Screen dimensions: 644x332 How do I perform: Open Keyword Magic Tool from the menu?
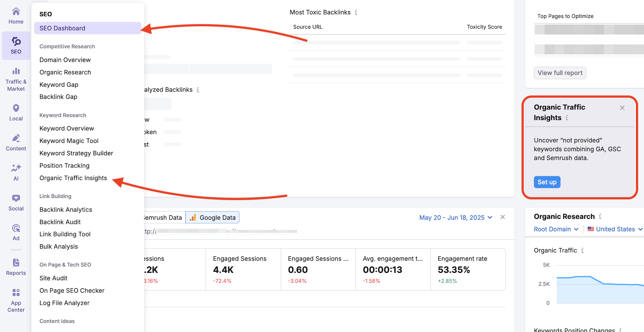(x=69, y=141)
